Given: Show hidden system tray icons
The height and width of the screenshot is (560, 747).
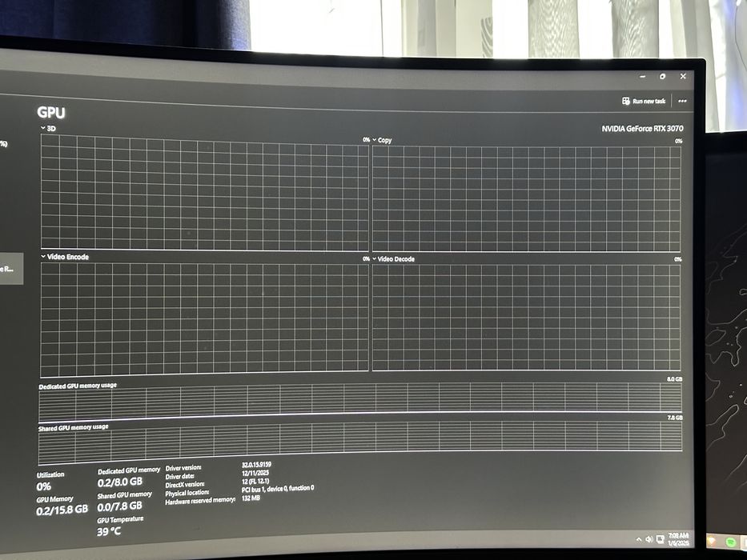Looking at the screenshot, I should click(638, 539).
